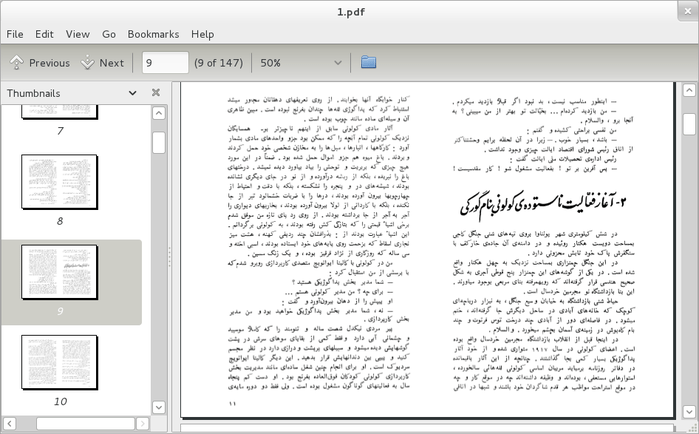The height and width of the screenshot is (434, 699).
Task: Select the highlighted page 9 thumbnail
Action: point(60,271)
